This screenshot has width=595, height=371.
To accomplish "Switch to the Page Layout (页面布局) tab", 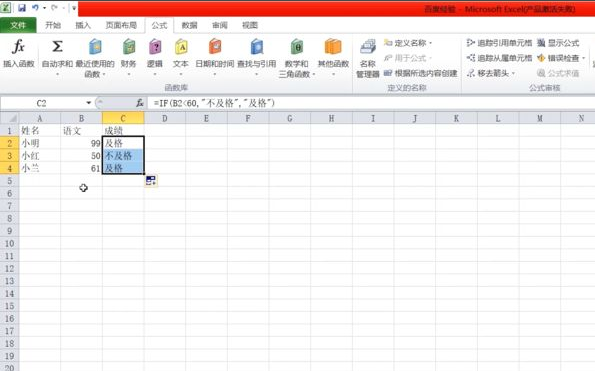I will tap(121, 25).
